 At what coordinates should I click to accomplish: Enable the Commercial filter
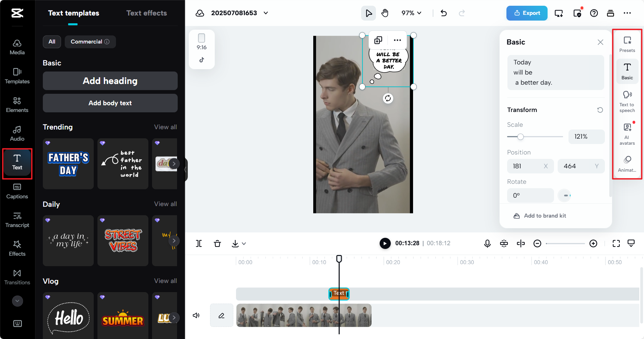coord(90,41)
